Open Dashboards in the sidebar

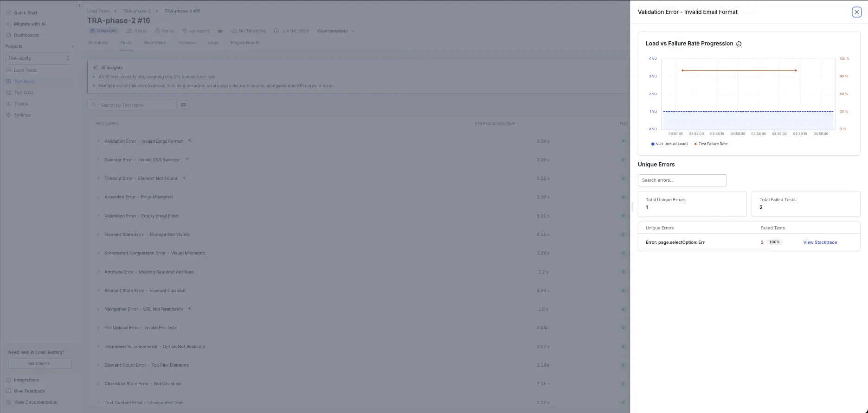pyautogui.click(x=22, y=35)
